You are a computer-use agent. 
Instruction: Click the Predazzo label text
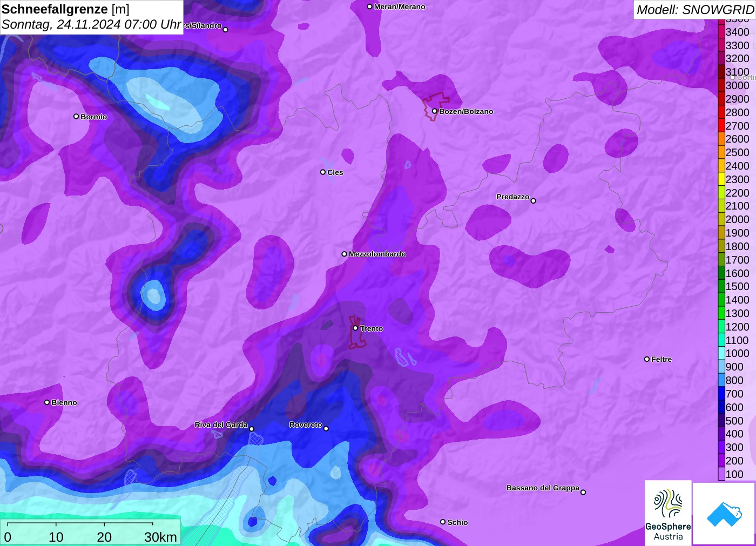(x=513, y=197)
